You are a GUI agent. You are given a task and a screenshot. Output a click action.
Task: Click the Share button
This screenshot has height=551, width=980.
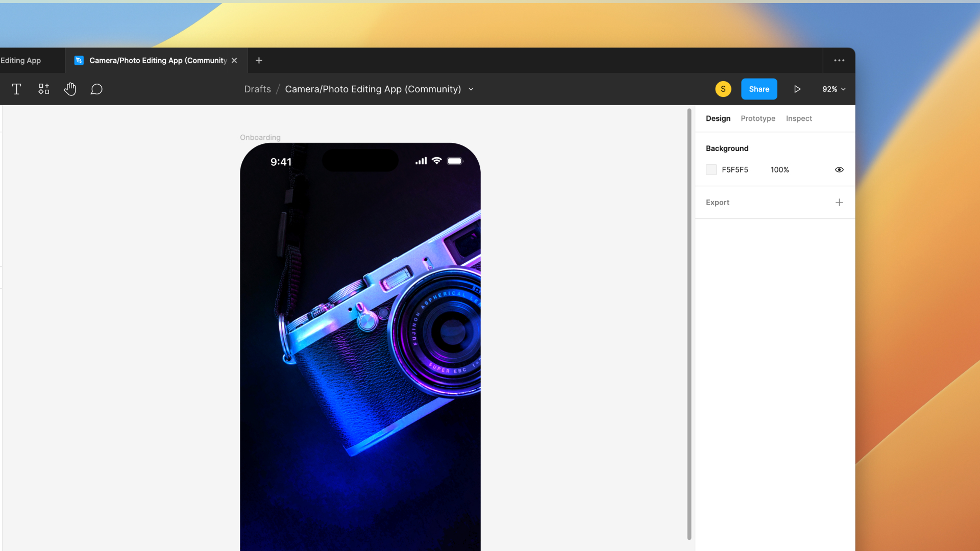coord(759,89)
